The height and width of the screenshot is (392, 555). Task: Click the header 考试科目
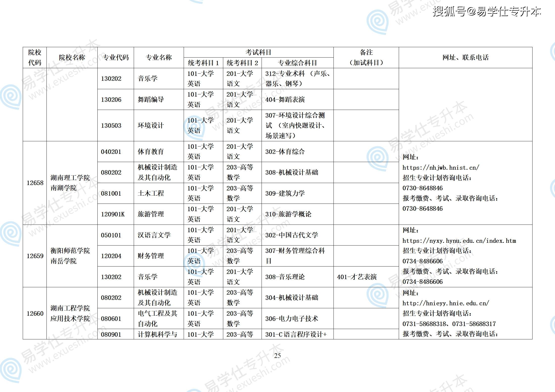pos(259,52)
